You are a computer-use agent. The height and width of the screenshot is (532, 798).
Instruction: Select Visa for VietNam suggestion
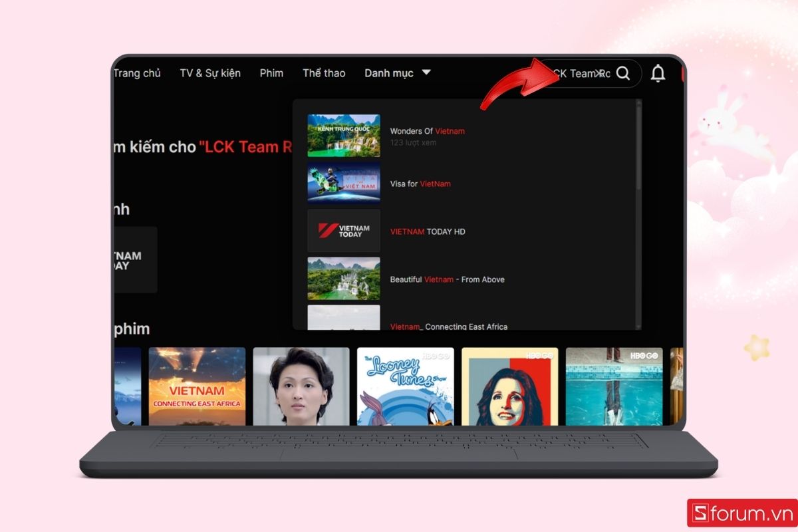coord(420,184)
